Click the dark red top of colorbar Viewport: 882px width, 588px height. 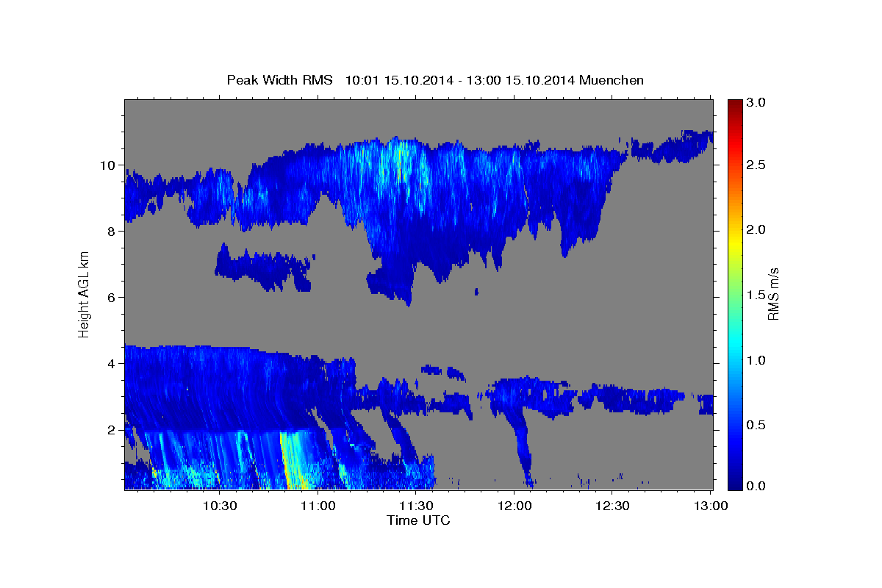click(x=735, y=107)
